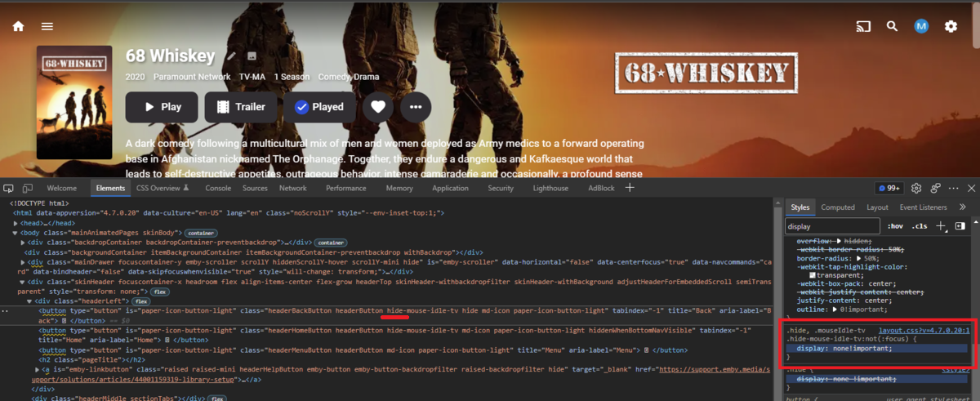This screenshot has width=980, height=401.
Task: Expand the emby-linkbutton anchor node
Action: [37, 370]
